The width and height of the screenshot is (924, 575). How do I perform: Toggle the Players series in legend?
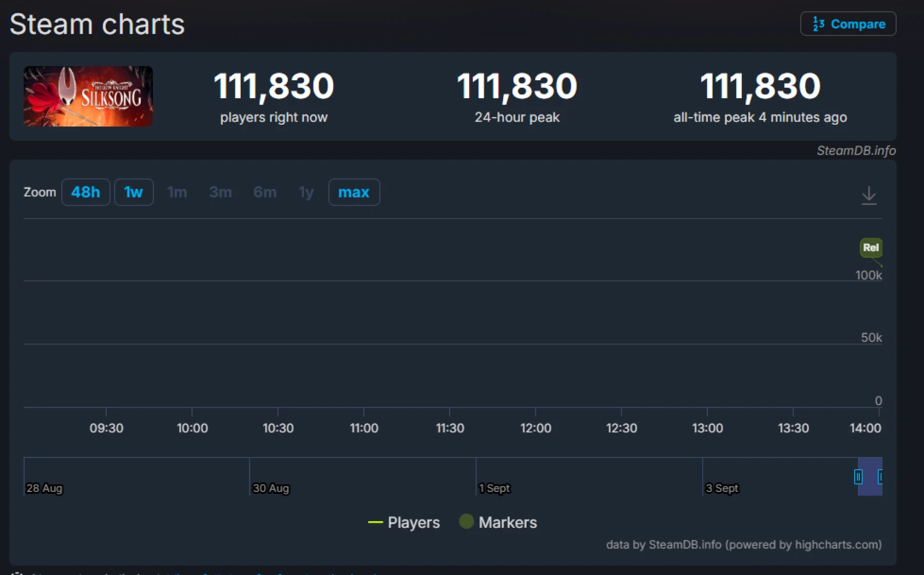coord(404,522)
